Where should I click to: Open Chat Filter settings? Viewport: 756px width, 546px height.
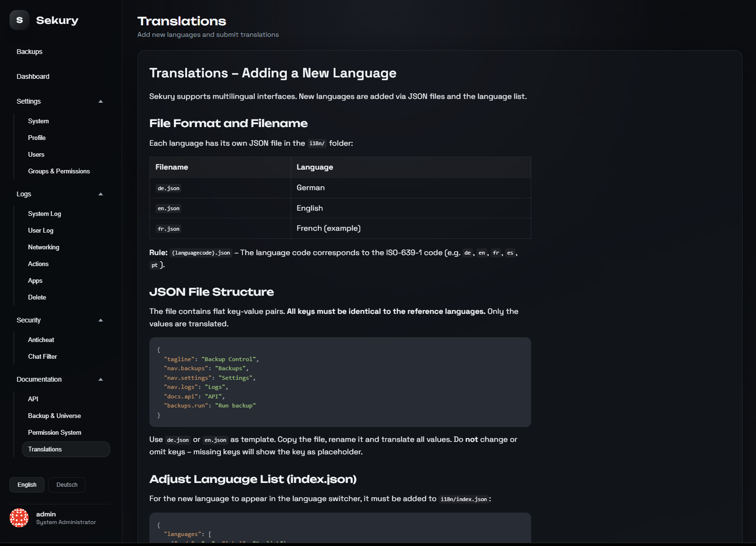[42, 356]
